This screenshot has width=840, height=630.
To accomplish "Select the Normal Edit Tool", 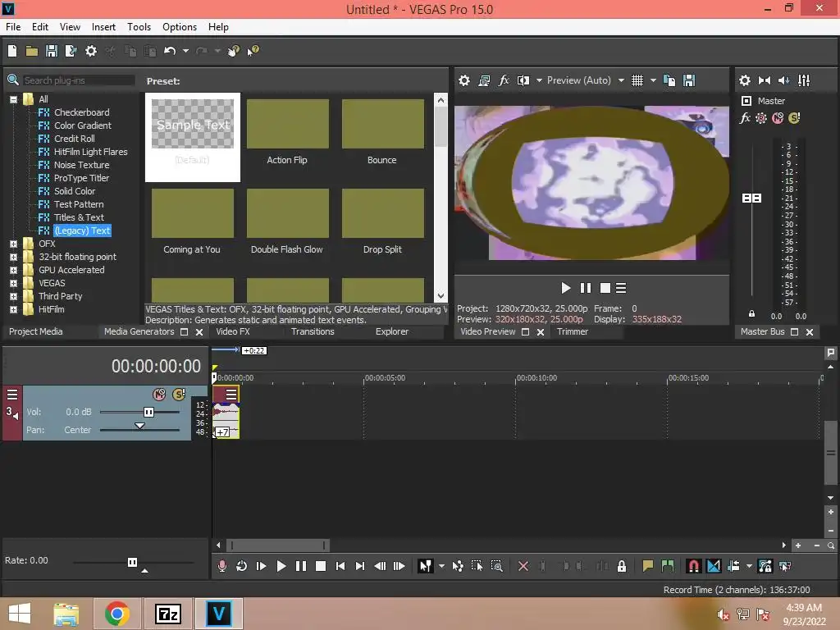I will (x=426, y=566).
